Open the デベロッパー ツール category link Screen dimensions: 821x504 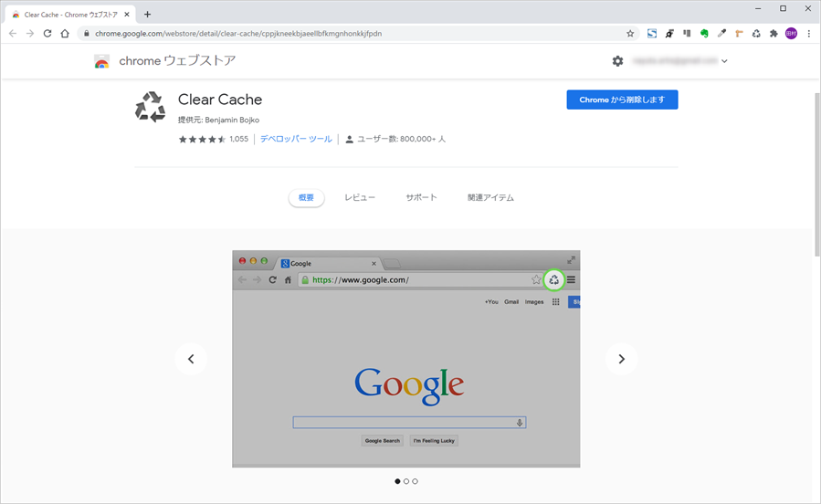click(296, 139)
